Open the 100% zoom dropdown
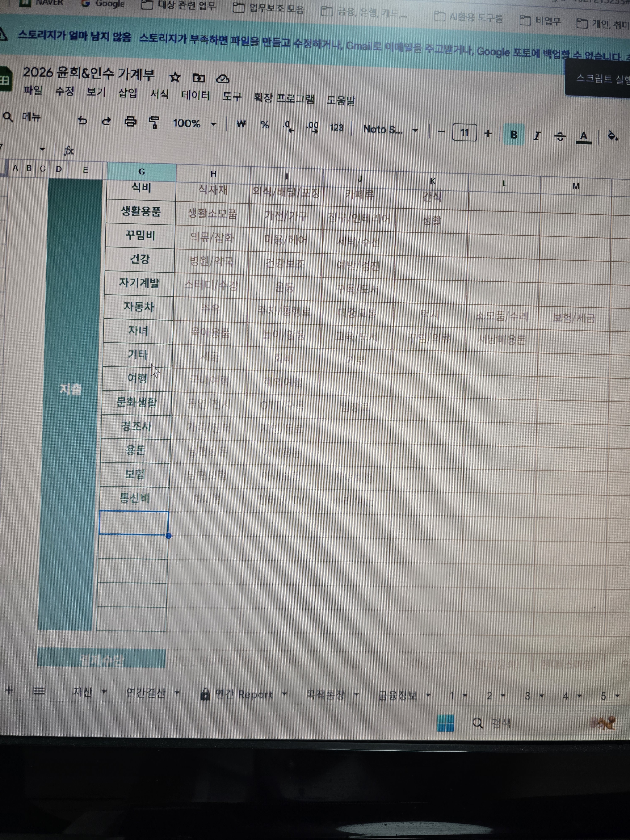630x840 pixels. pyautogui.click(x=194, y=123)
